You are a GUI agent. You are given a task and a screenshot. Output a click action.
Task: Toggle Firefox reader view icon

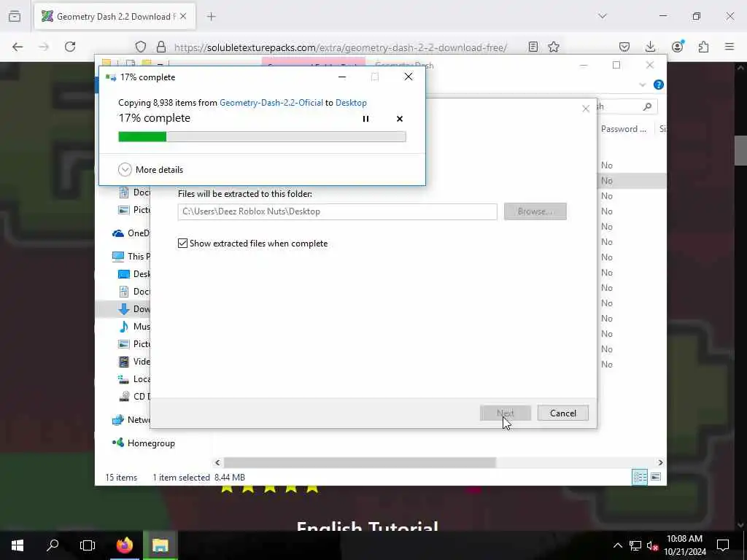click(x=533, y=47)
